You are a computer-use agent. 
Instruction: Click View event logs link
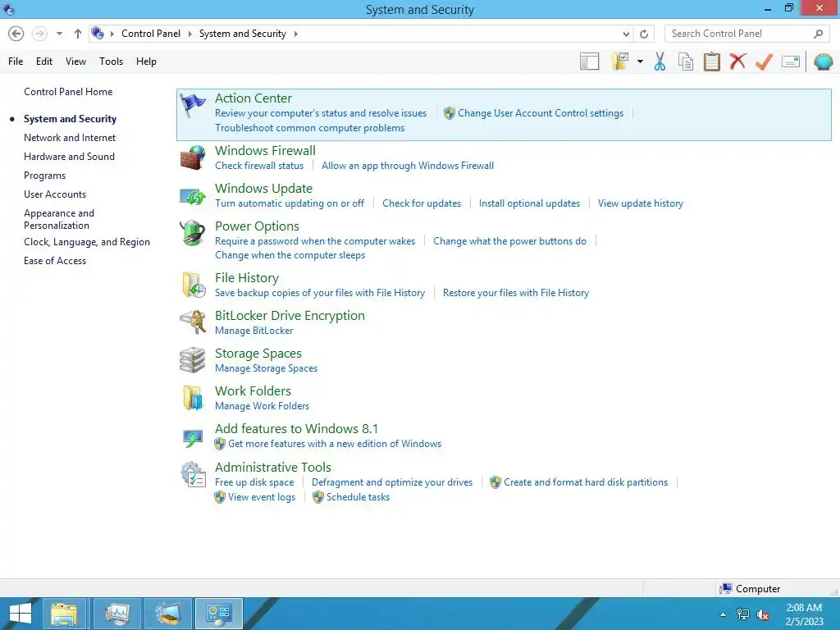click(262, 497)
